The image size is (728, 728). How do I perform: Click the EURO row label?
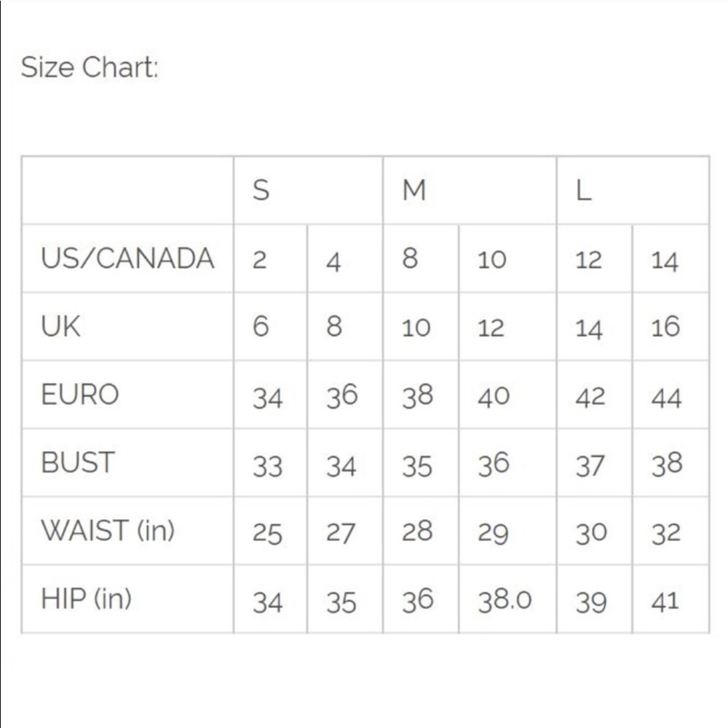click(79, 395)
